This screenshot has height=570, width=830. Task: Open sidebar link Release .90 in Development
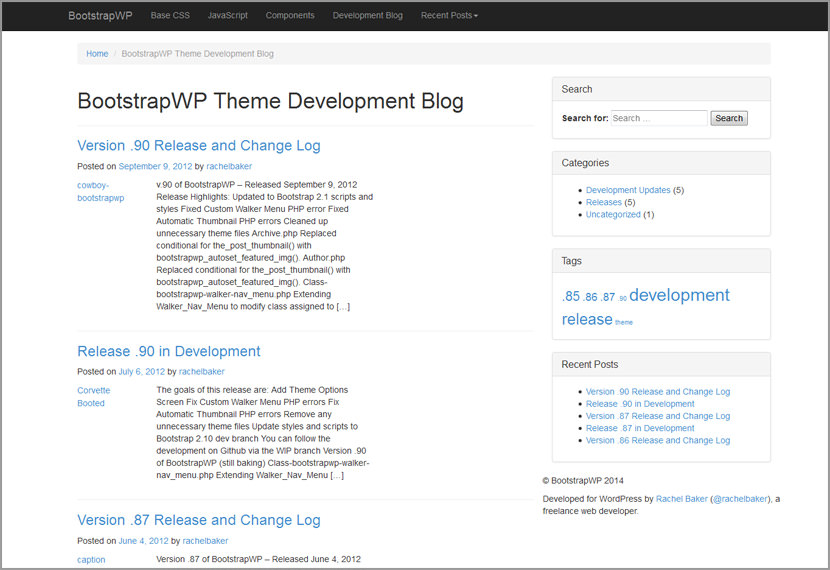point(640,404)
